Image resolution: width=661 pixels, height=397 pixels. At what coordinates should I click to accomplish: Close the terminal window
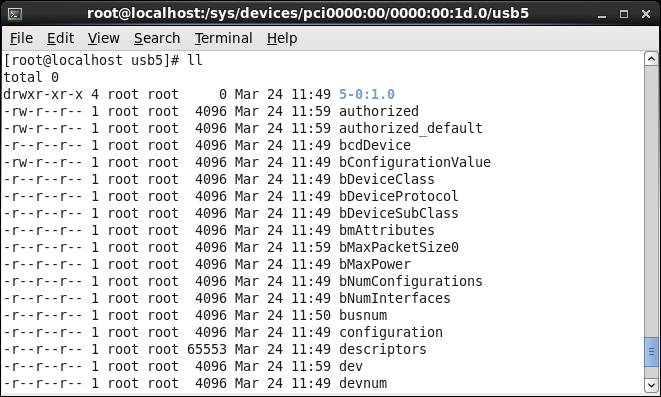646,14
